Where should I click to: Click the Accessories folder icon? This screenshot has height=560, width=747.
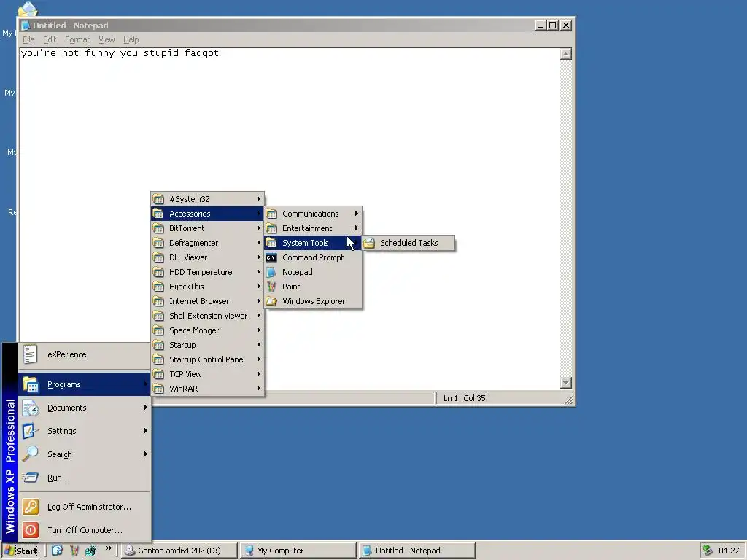pyautogui.click(x=158, y=214)
